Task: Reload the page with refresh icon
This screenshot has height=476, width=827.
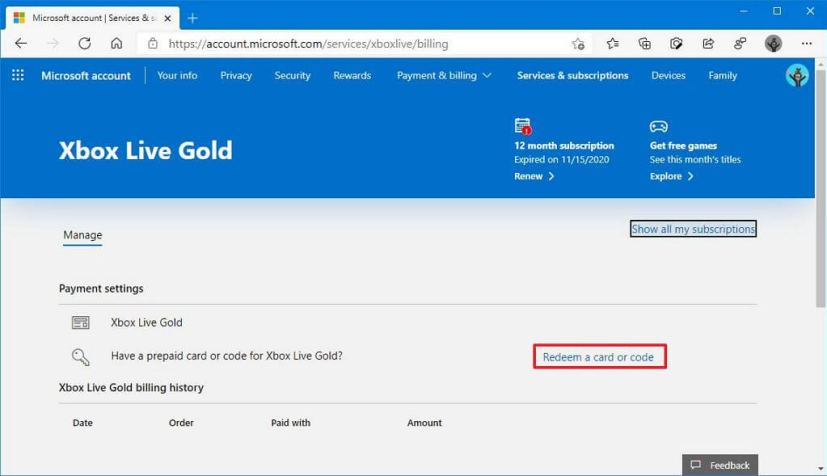Action: (x=85, y=44)
